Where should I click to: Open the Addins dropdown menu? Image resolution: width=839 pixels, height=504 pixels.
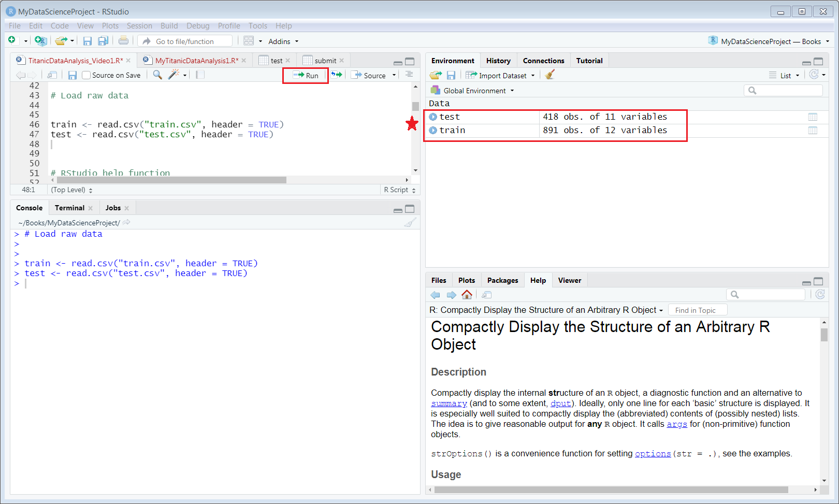[x=283, y=41]
